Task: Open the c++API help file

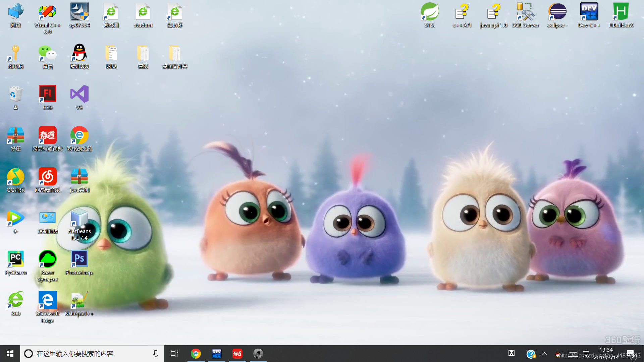Action: [462, 15]
